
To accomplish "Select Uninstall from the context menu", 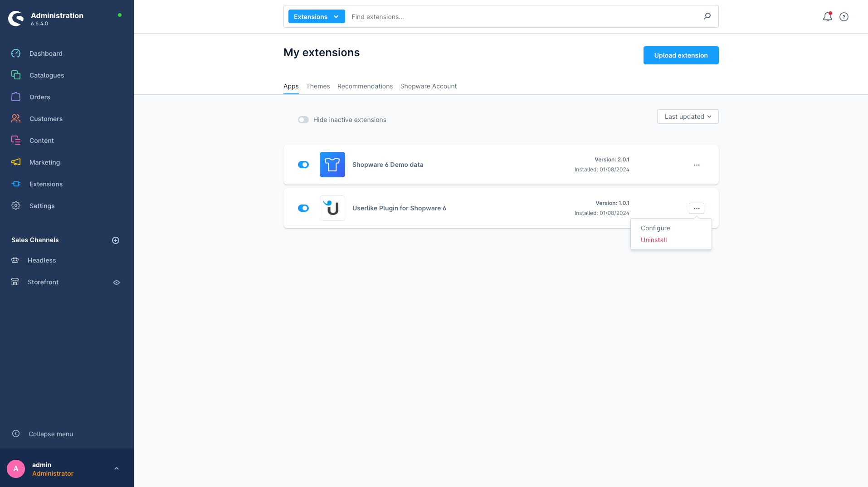I will coord(654,240).
